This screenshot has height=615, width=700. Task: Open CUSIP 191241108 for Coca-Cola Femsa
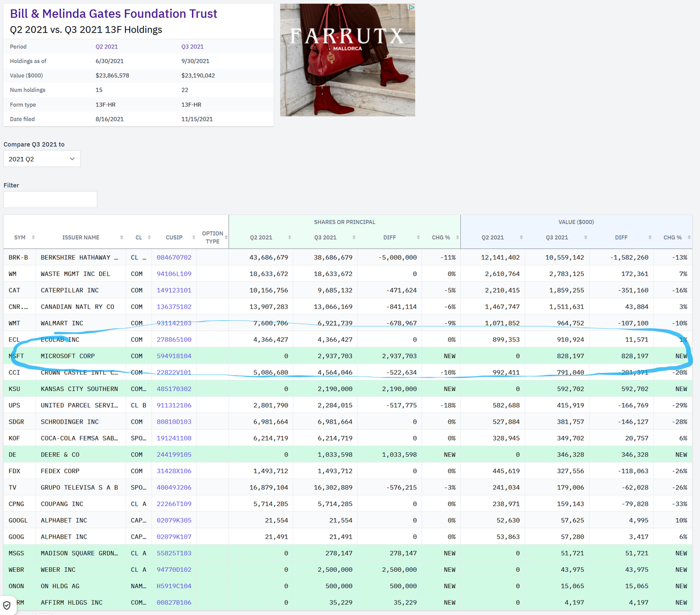(174, 438)
